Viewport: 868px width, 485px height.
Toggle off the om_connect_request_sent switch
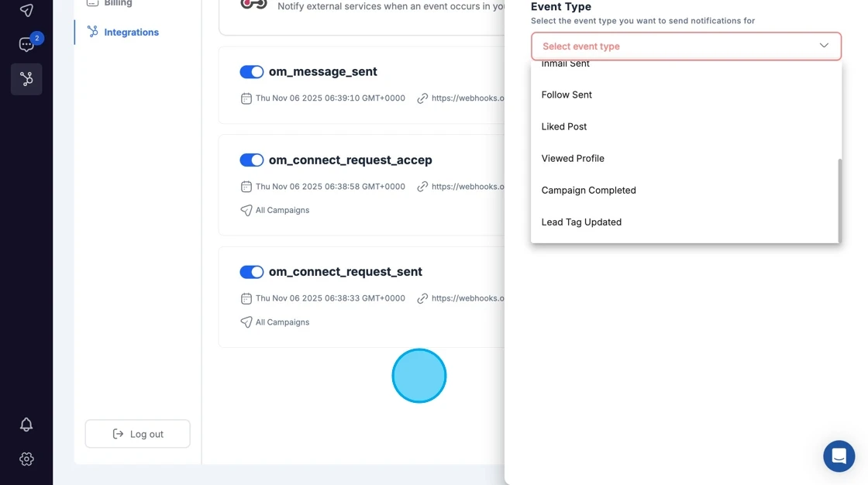click(x=252, y=272)
